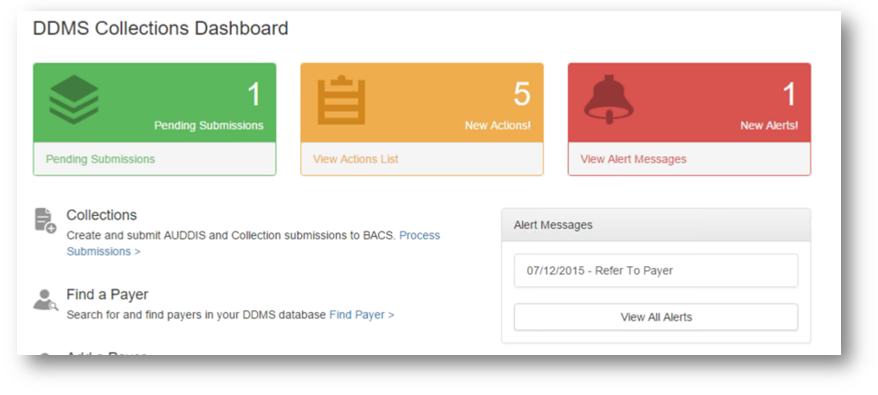Click the new actions count 5
Viewport: 878px width, 395px height.
pyautogui.click(x=522, y=94)
